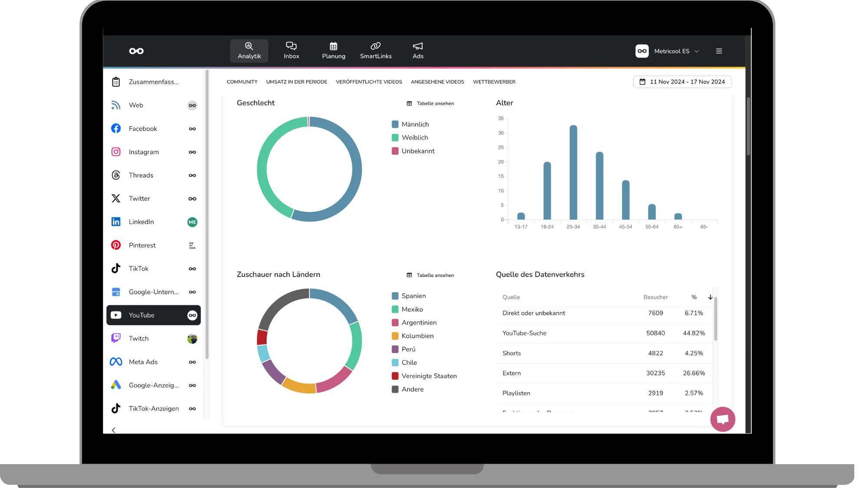This screenshot has width=868, height=488.
Task: Expand the Metricool ES account dropdown
Action: tap(671, 51)
